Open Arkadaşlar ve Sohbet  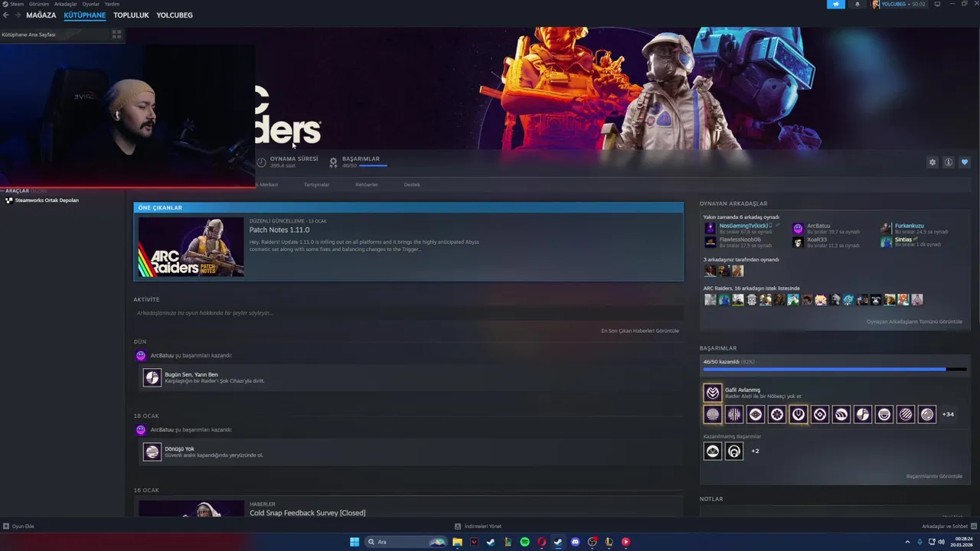(x=949, y=527)
